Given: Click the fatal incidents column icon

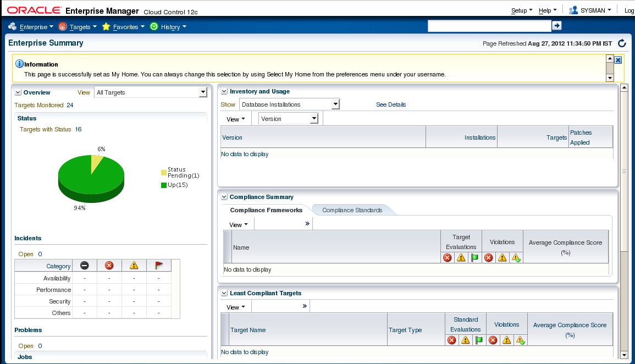Looking at the screenshot, I should [x=85, y=266].
